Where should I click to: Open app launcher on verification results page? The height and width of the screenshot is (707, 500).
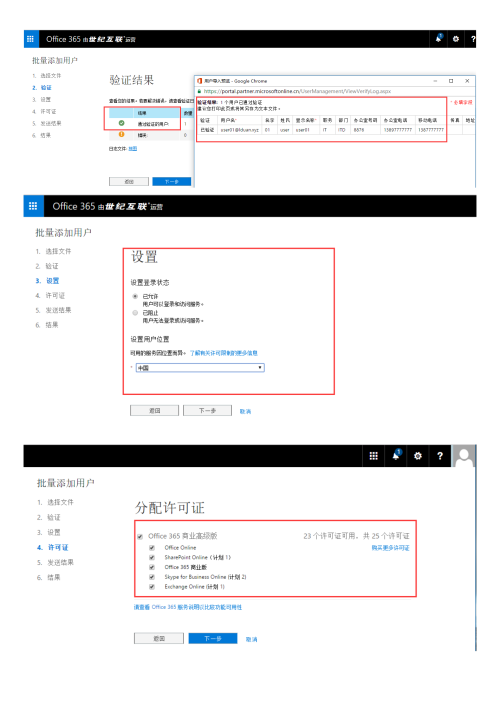click(30, 39)
